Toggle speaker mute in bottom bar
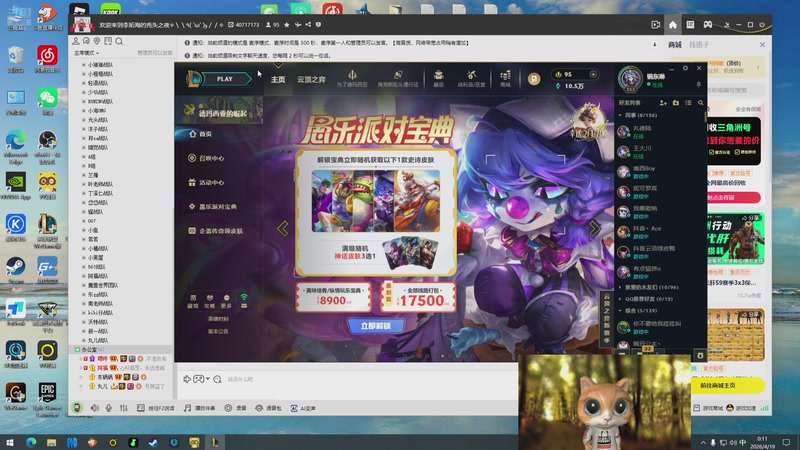Viewport: 800px width, 450px height. (x=94, y=408)
